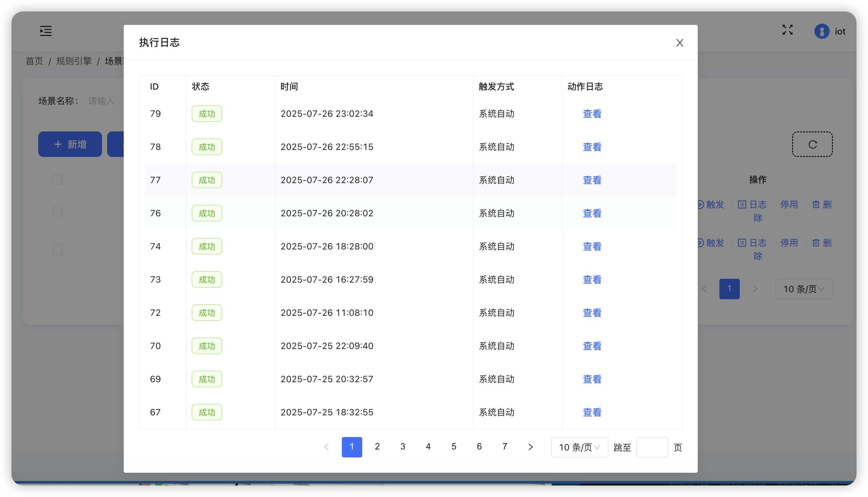View action log for ID 79

click(x=592, y=114)
